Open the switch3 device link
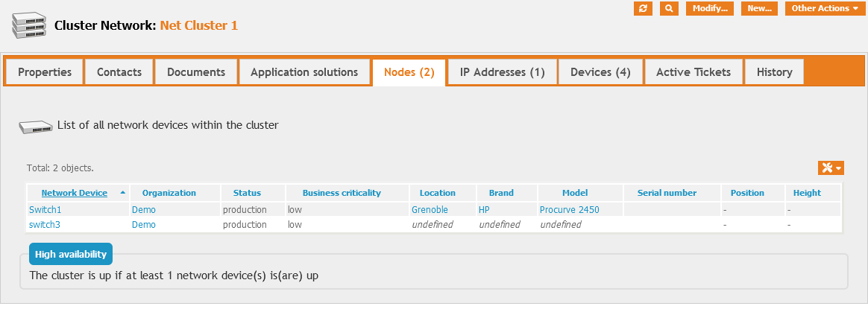 coord(44,224)
